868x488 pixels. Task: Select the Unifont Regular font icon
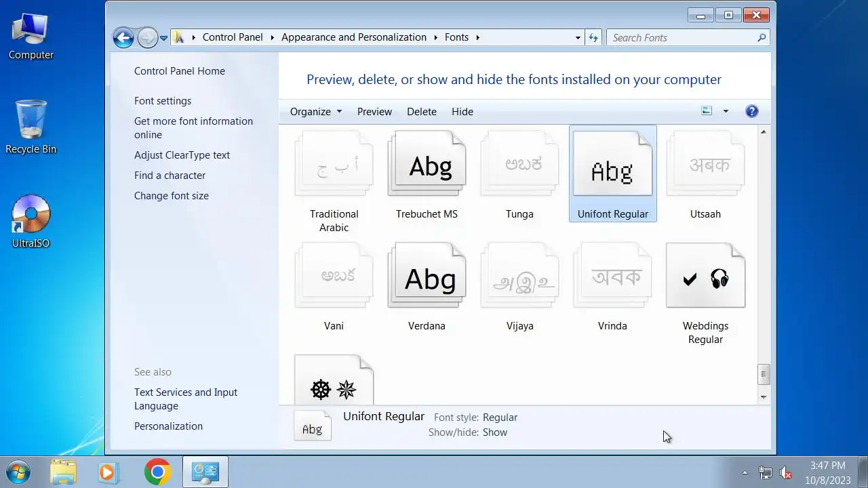tap(612, 165)
